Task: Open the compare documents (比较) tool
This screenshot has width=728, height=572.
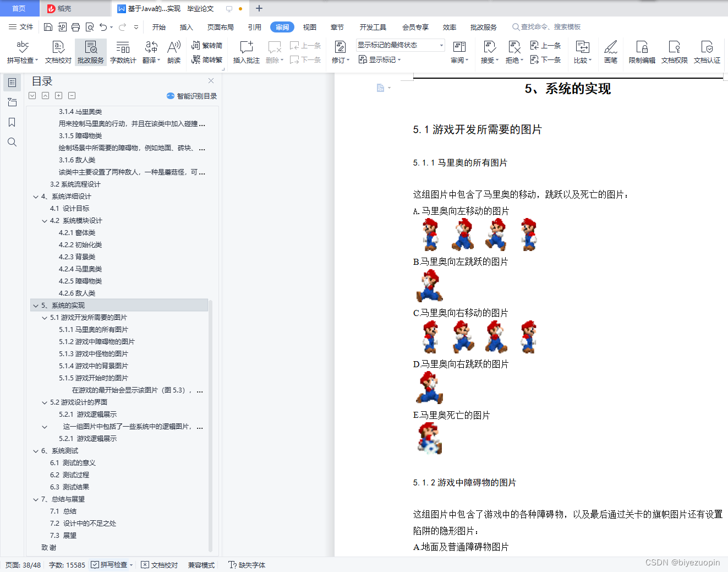Action: click(582, 52)
